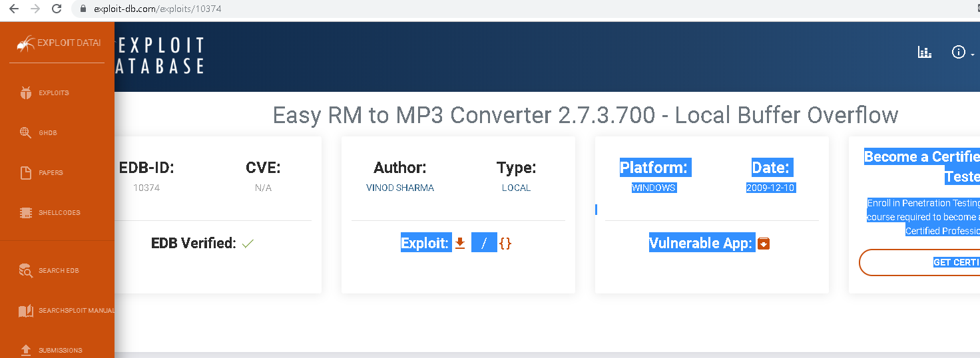Click the browser back arrow
Viewport: 980px width, 358px height.
tap(14, 9)
